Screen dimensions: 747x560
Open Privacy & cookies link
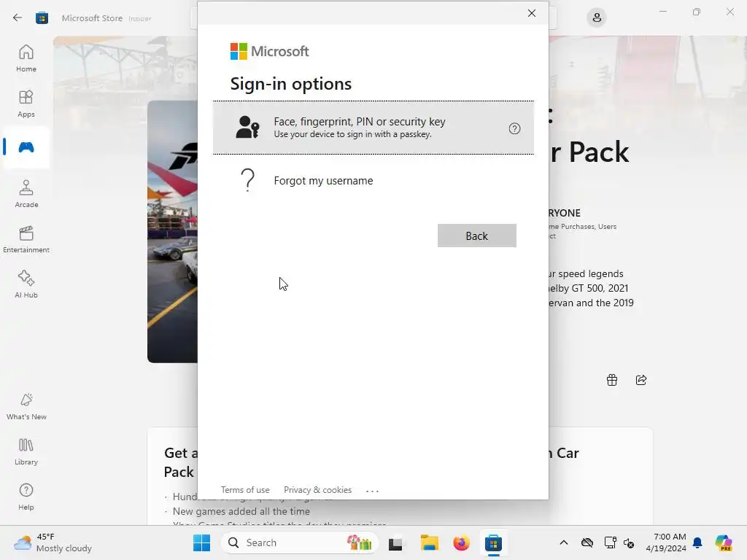[318, 490]
